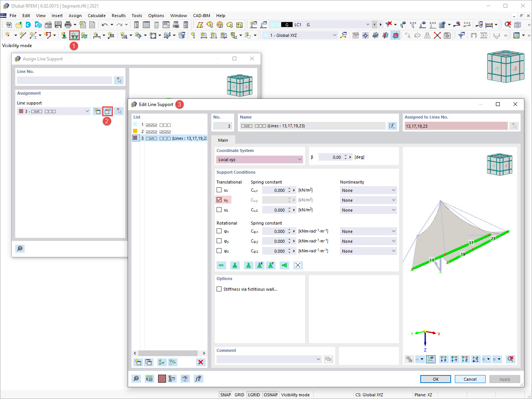Click the New Nodal Support toolbar icon
The height and width of the screenshot is (399, 532).
pyautogui.click(x=64, y=35)
